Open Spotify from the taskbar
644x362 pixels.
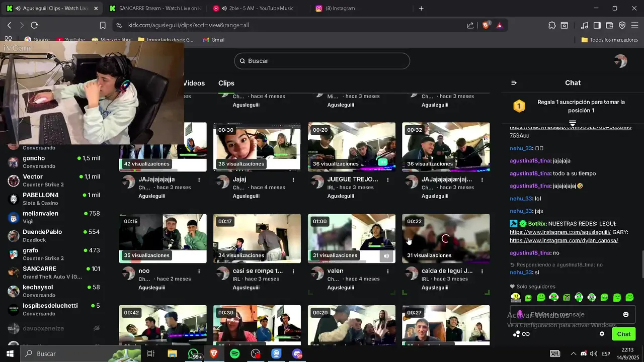[x=234, y=354]
